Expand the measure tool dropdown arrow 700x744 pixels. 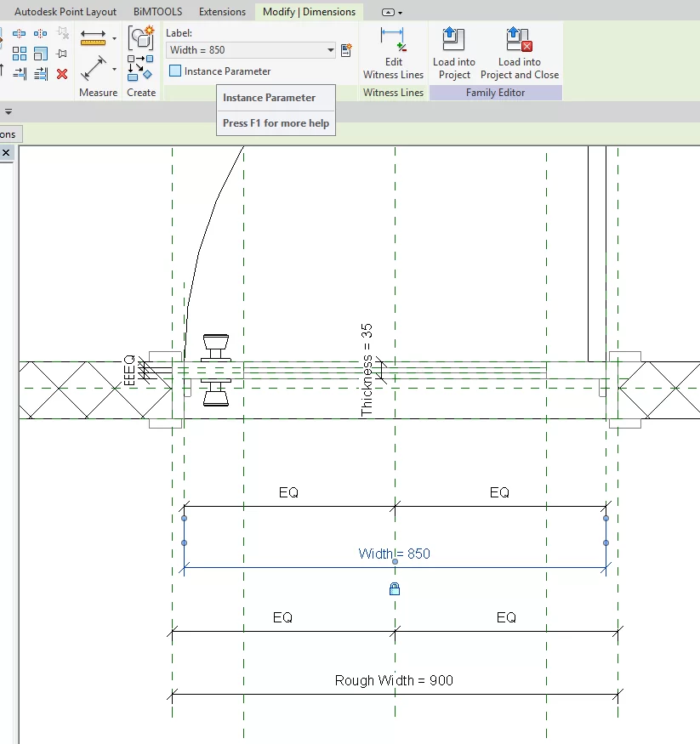point(114,38)
